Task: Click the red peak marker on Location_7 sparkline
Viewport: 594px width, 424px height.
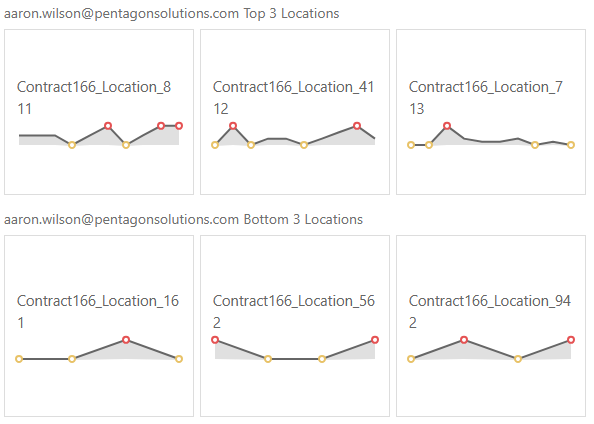Action: (x=447, y=126)
